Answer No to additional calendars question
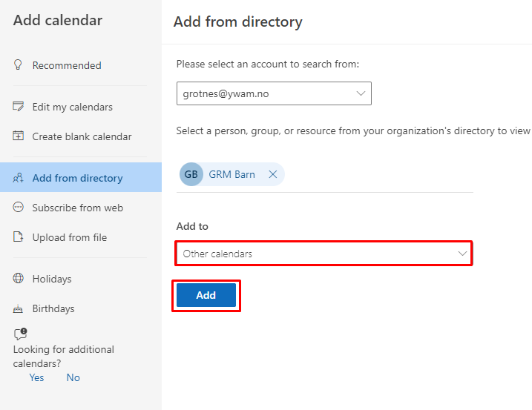This screenshot has height=410, width=532. [x=73, y=377]
